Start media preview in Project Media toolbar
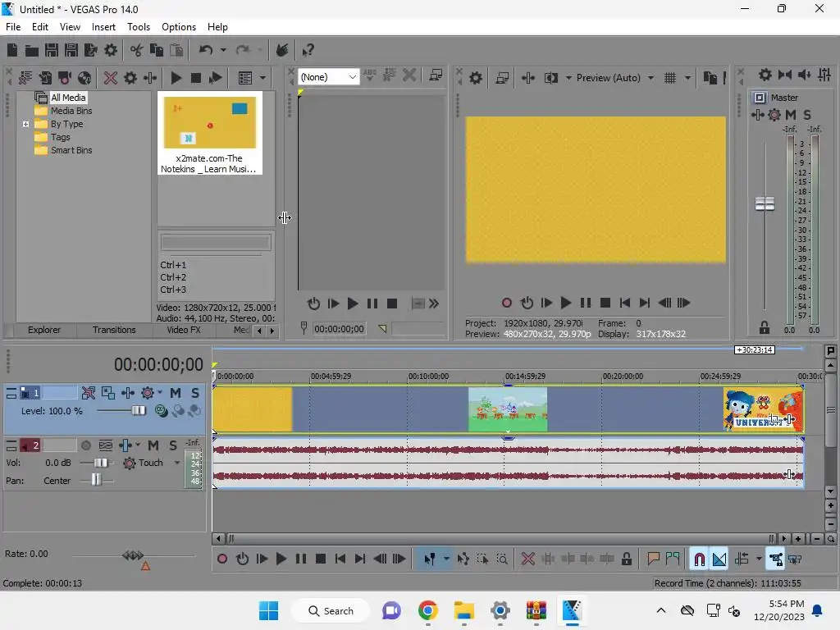Viewport: 840px width, 630px height. coord(176,78)
